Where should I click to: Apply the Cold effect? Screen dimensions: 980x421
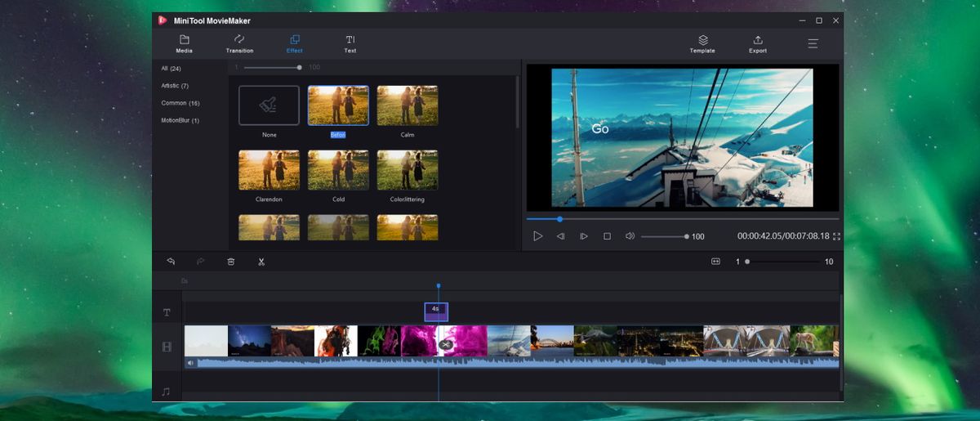[338, 170]
